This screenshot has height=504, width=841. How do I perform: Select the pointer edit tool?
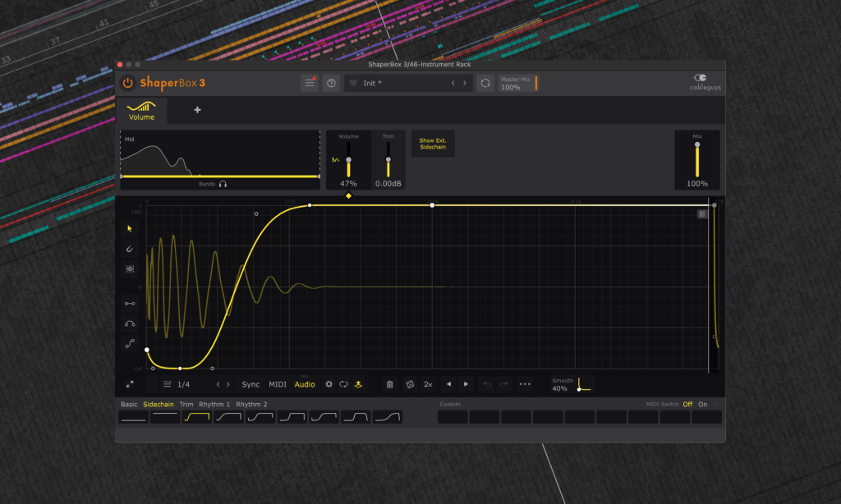pyautogui.click(x=130, y=228)
